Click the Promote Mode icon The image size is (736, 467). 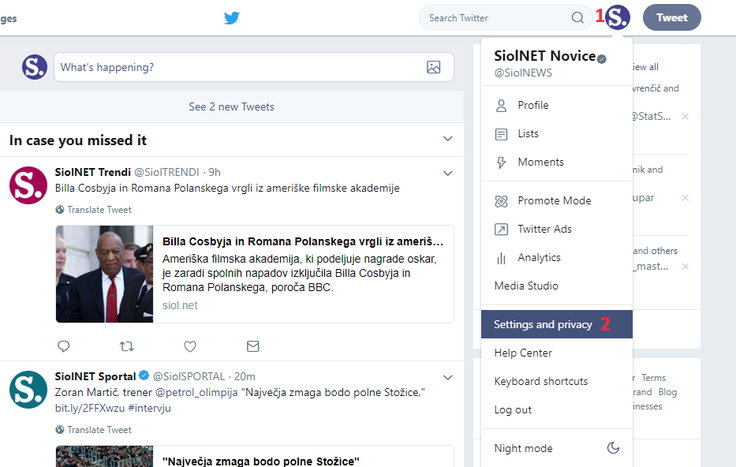click(501, 201)
